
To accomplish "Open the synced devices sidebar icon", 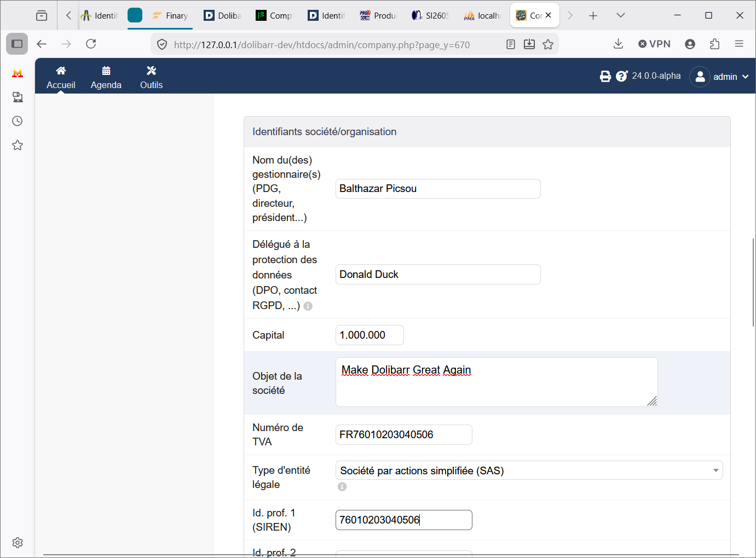I will pyautogui.click(x=18, y=97).
